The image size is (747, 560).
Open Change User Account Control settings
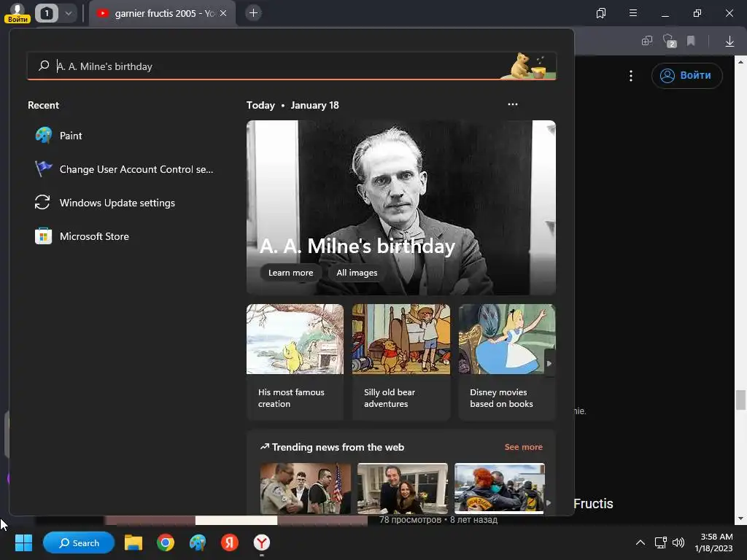pos(125,169)
